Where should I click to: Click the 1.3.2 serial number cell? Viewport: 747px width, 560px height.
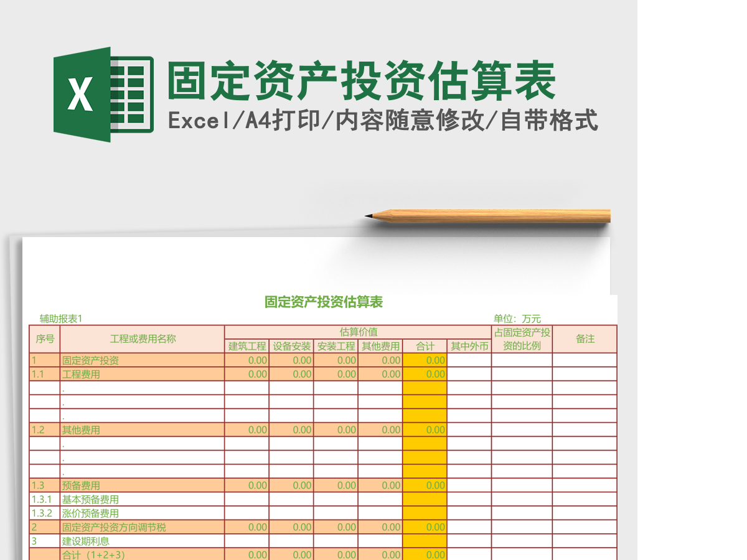[45, 513]
